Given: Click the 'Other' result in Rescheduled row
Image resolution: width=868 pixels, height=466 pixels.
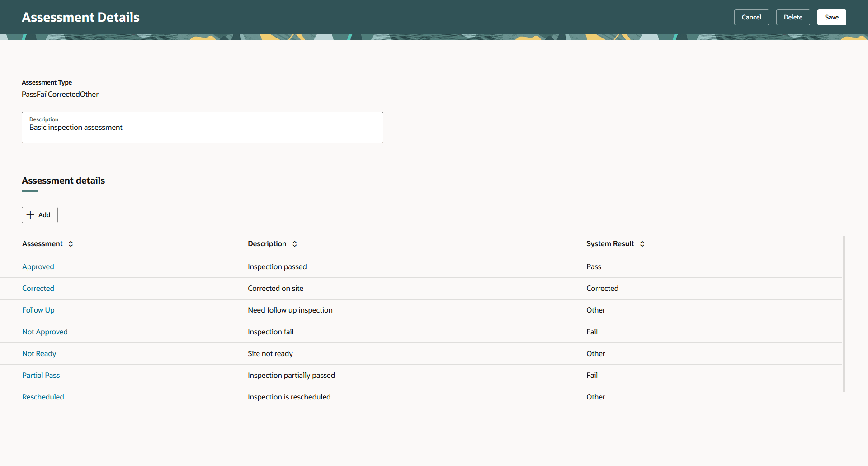Looking at the screenshot, I should click(x=596, y=397).
